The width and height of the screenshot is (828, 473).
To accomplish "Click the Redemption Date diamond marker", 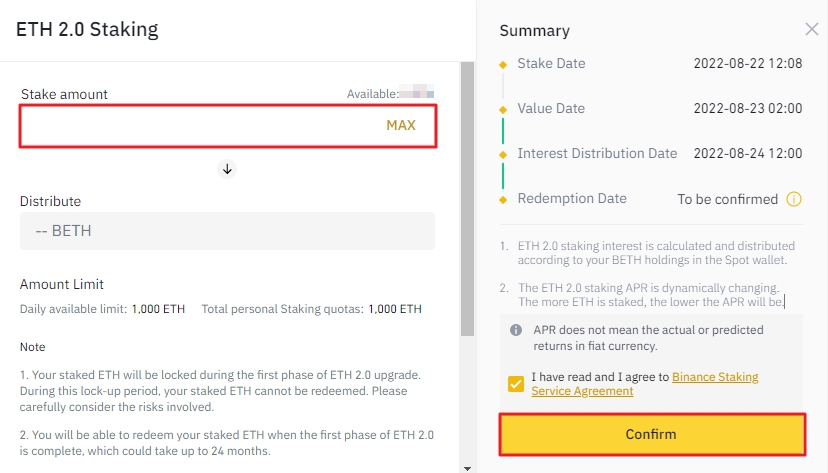I will [503, 199].
